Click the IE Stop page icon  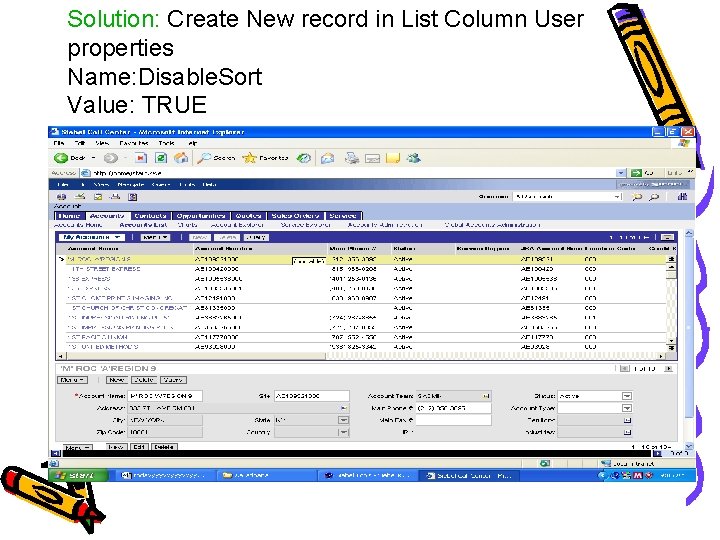[141, 158]
